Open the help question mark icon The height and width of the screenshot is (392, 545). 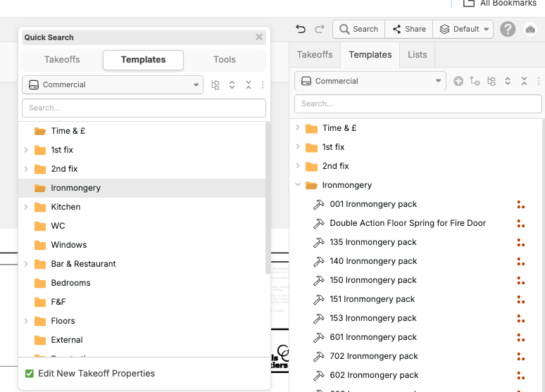coord(508,29)
